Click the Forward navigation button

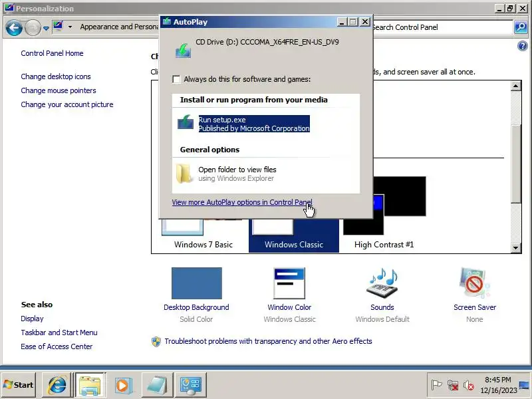(x=33, y=27)
